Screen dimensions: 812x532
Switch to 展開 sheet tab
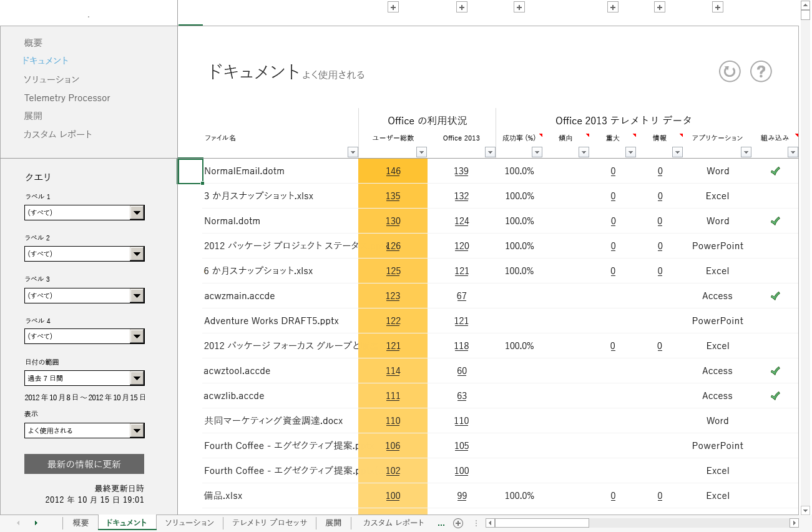point(333,523)
